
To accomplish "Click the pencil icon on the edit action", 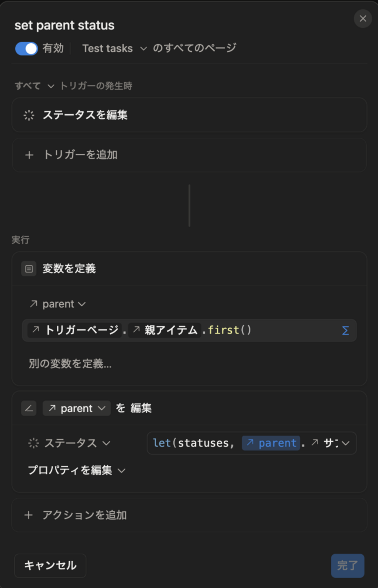I will click(x=28, y=408).
